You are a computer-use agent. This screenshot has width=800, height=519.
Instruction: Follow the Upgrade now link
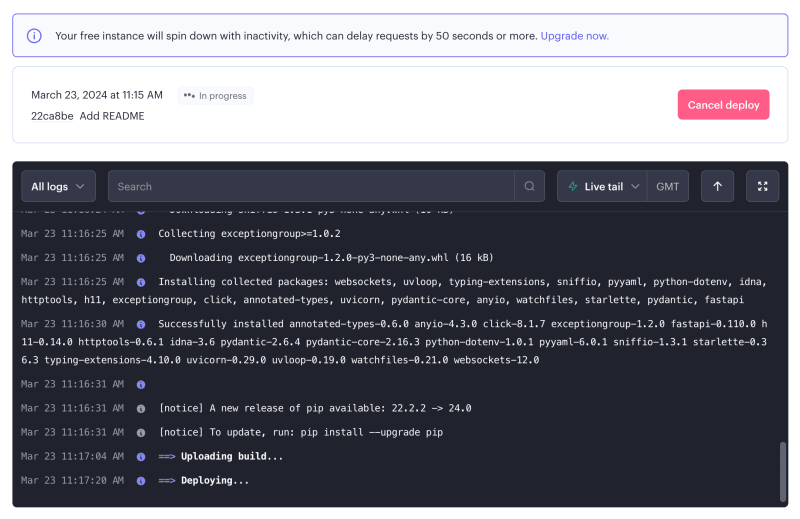coord(574,36)
